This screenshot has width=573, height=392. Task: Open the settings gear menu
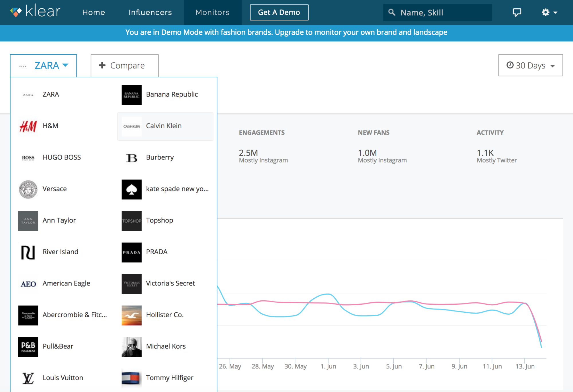point(549,12)
